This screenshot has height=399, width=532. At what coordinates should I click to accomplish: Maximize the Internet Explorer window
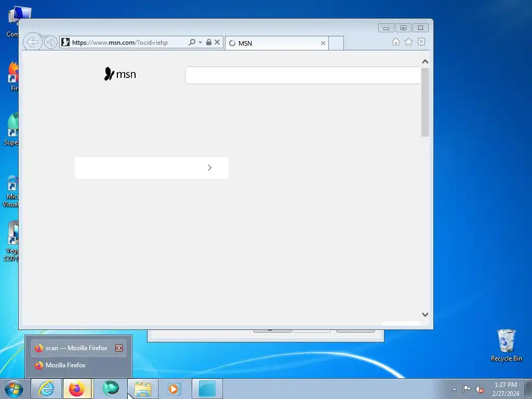tap(403, 28)
